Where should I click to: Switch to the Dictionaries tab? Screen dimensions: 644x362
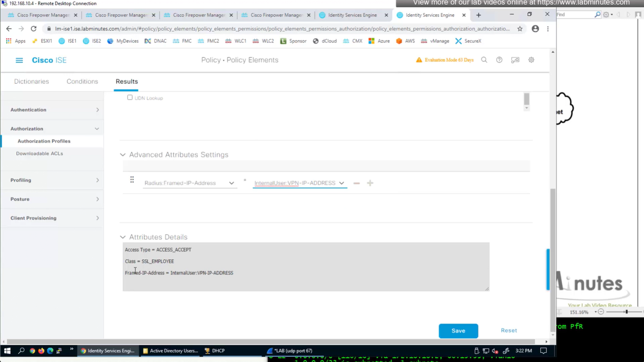(32, 81)
